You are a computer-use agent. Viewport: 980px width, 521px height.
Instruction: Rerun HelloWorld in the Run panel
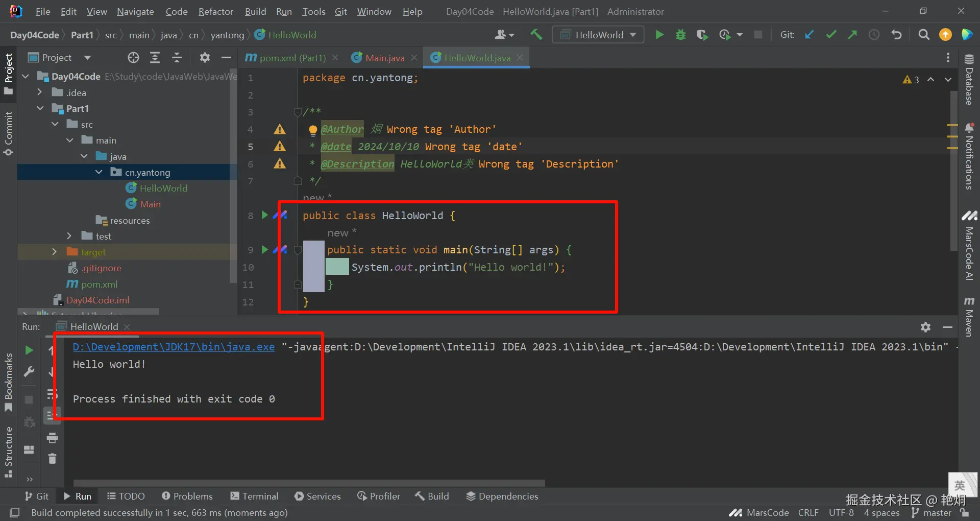(x=29, y=350)
